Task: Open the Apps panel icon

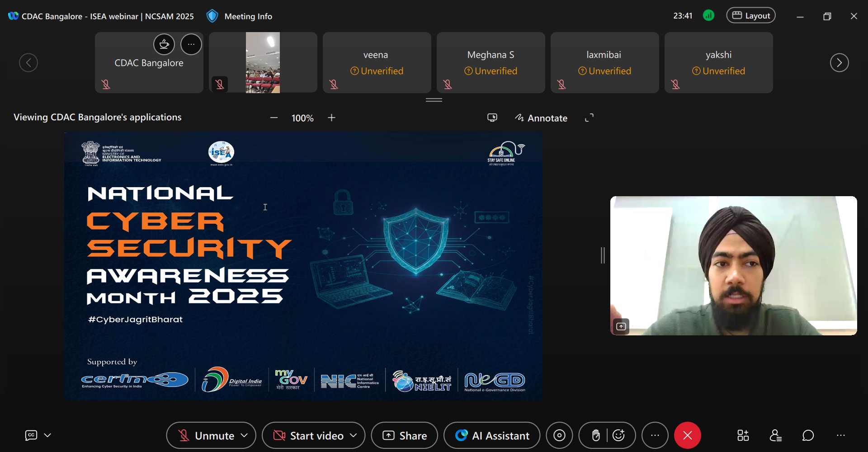Action: click(743, 435)
